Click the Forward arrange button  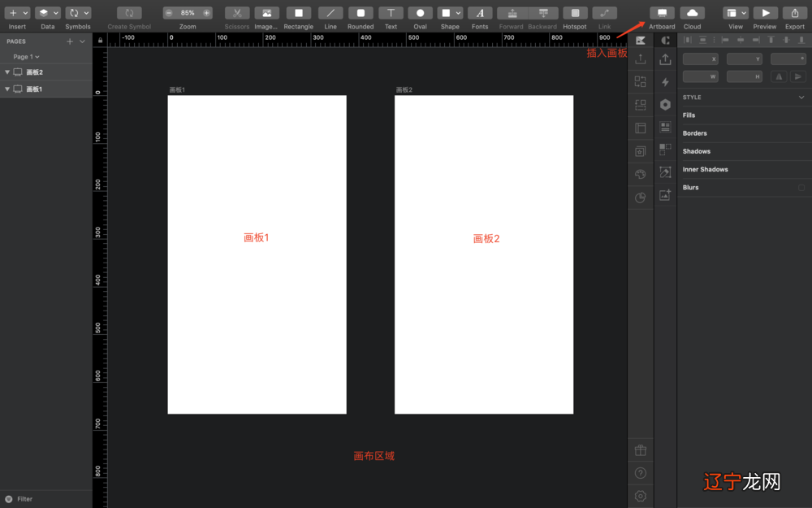click(x=512, y=13)
